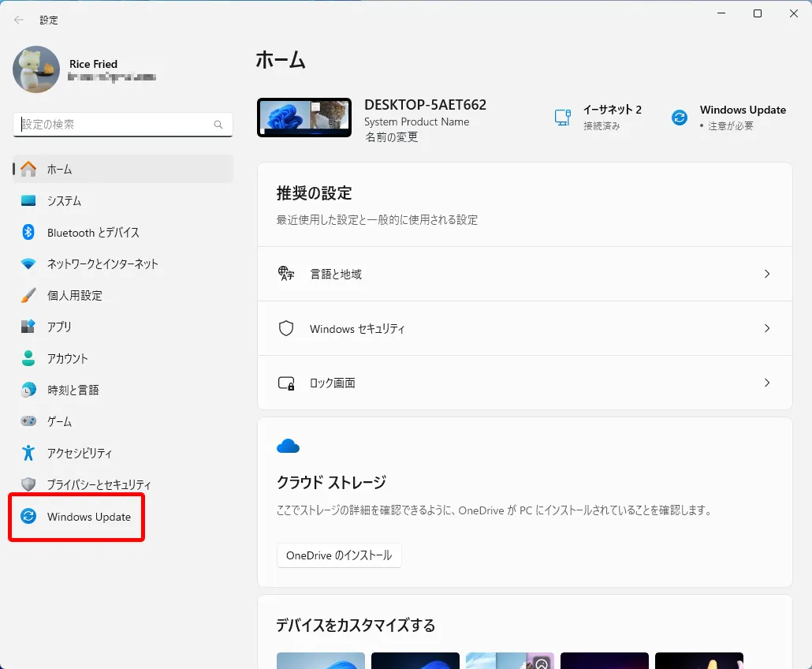Click the network Wi-Fi icon in sidebar
This screenshot has width=812, height=669.
click(x=28, y=263)
